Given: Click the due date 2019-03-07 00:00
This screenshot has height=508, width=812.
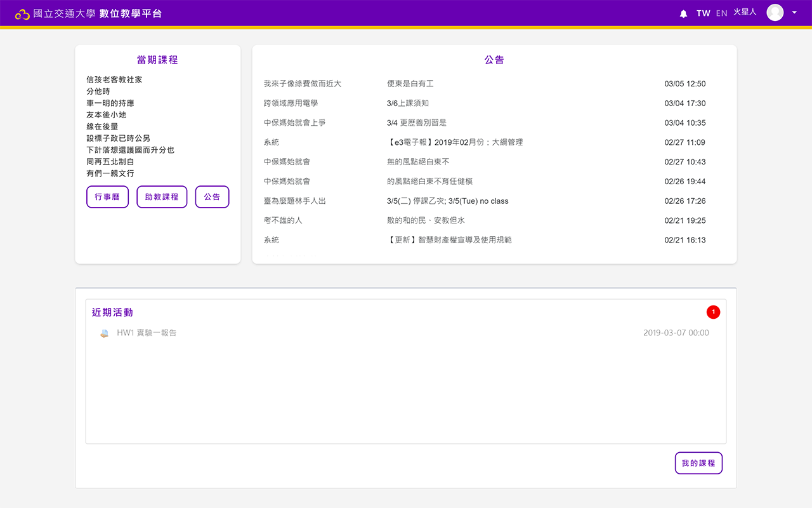Looking at the screenshot, I should [676, 333].
